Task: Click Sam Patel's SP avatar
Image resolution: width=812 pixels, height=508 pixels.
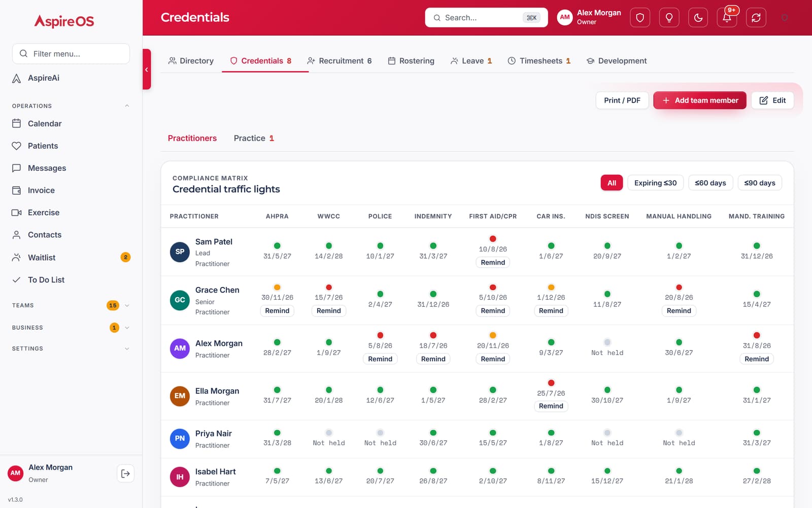Action: pos(180,252)
